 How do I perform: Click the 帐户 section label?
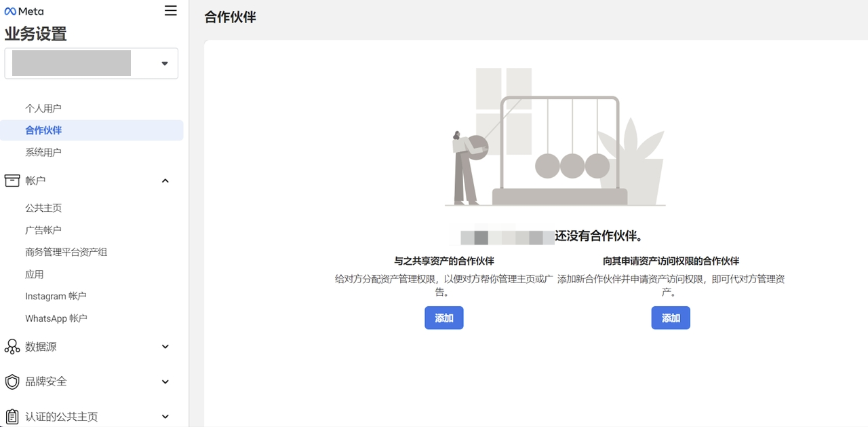click(x=35, y=181)
